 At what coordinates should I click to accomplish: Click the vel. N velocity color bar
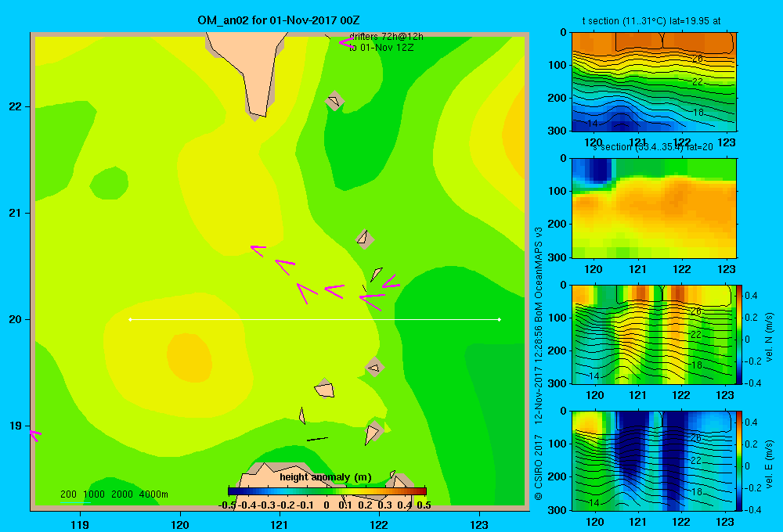pyautogui.click(x=738, y=334)
